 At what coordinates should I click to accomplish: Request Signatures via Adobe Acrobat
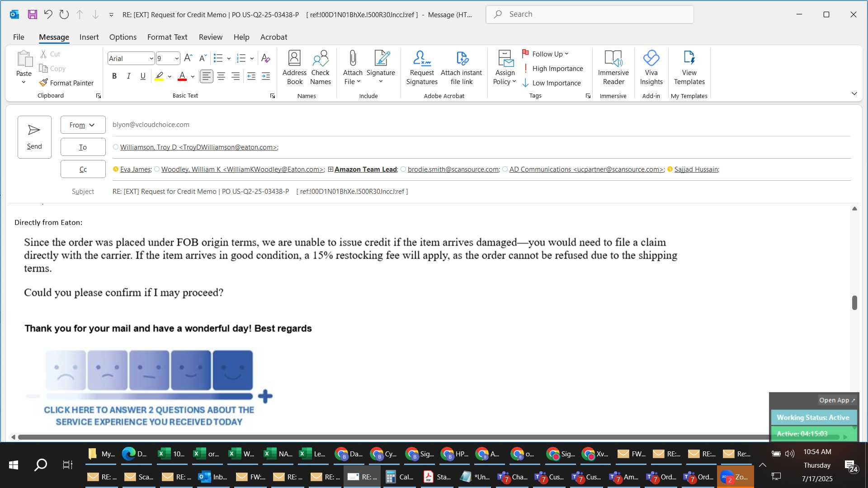tap(422, 68)
